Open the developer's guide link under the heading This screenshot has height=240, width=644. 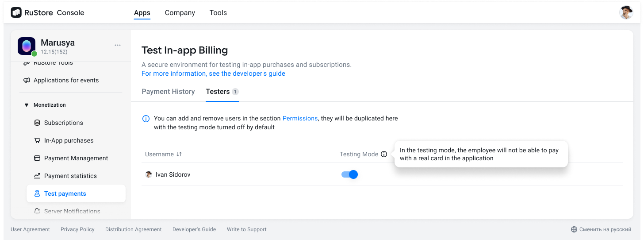coord(213,74)
